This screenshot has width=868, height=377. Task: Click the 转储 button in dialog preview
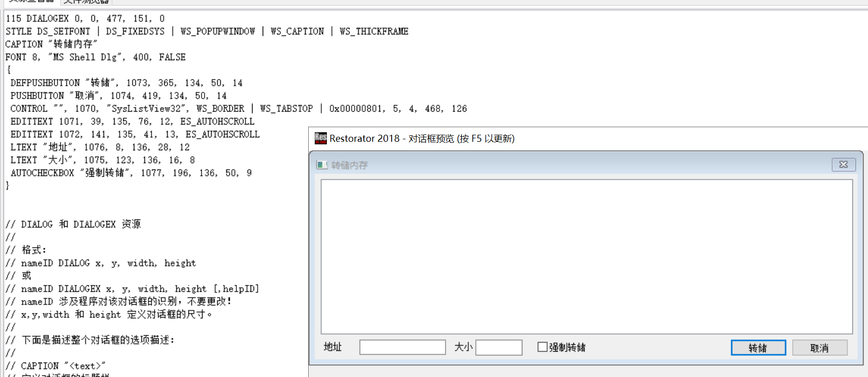coord(758,348)
